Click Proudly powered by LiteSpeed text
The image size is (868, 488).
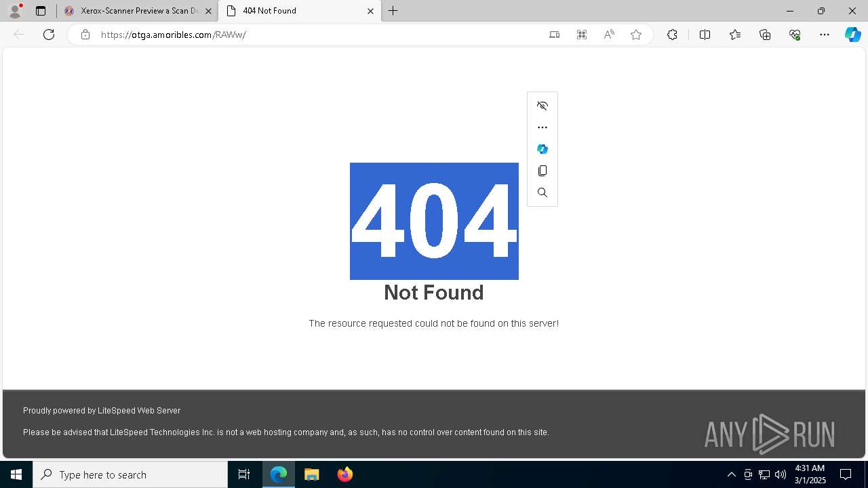coord(102,411)
